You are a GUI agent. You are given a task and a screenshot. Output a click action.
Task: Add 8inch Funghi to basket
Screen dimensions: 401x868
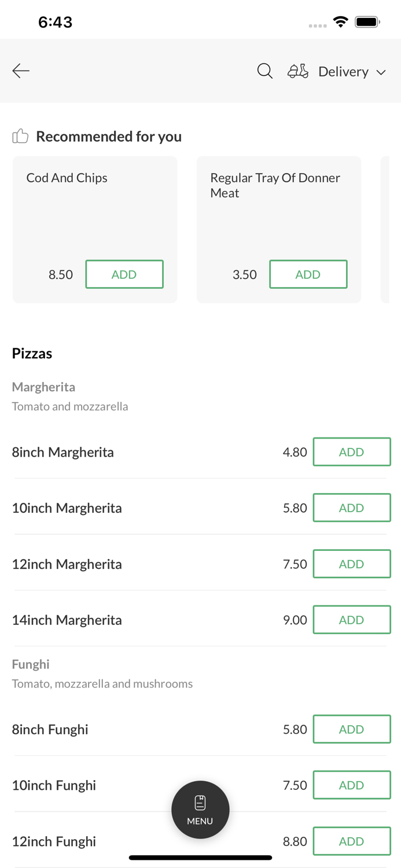(x=352, y=729)
